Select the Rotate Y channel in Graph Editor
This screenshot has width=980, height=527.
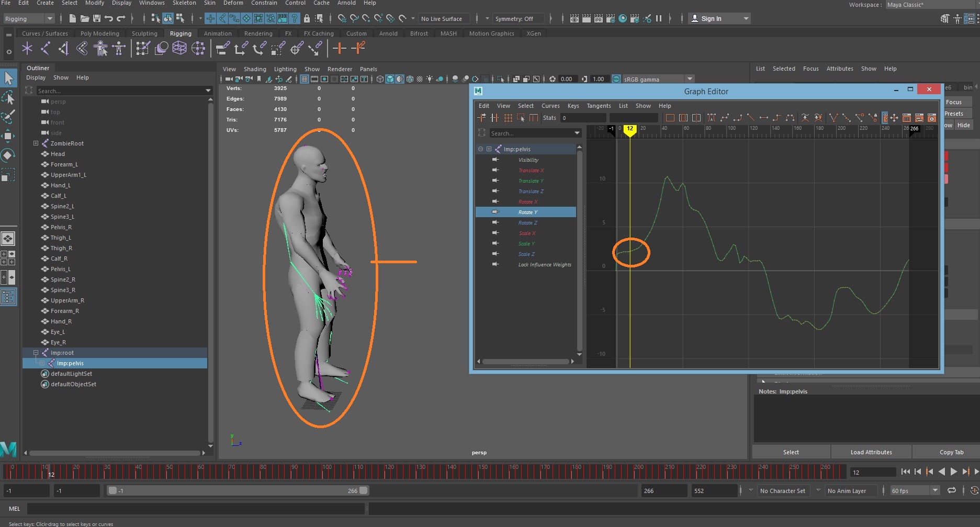(x=526, y=212)
